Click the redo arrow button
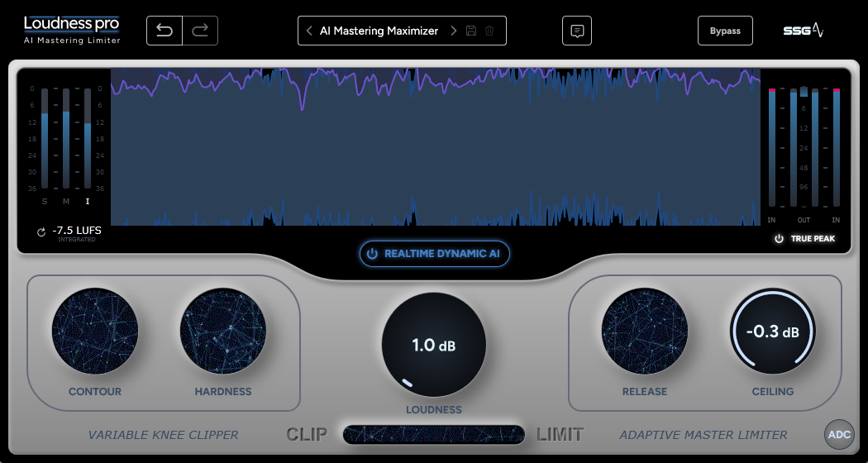Screen dimensions: 868x463 click(200, 31)
